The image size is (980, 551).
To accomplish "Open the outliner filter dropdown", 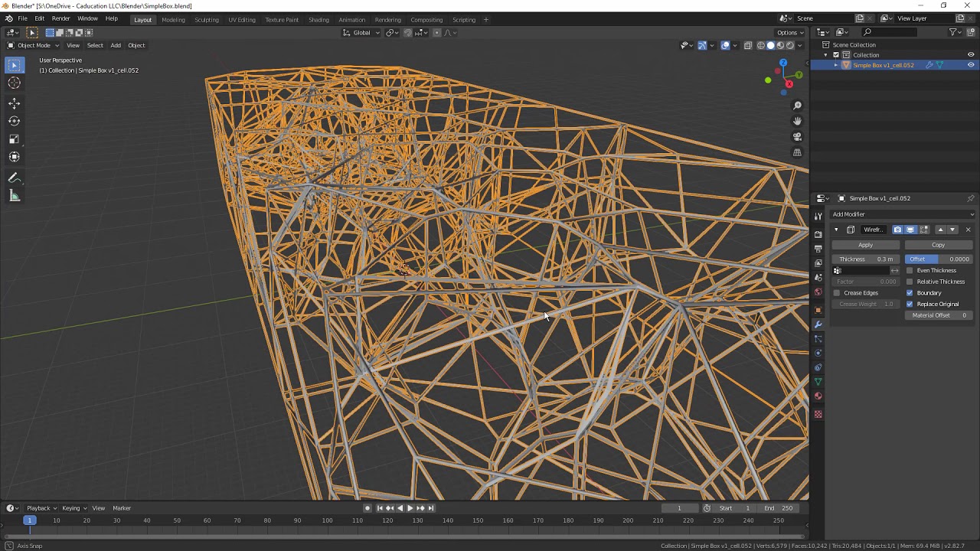I will [x=955, y=32].
